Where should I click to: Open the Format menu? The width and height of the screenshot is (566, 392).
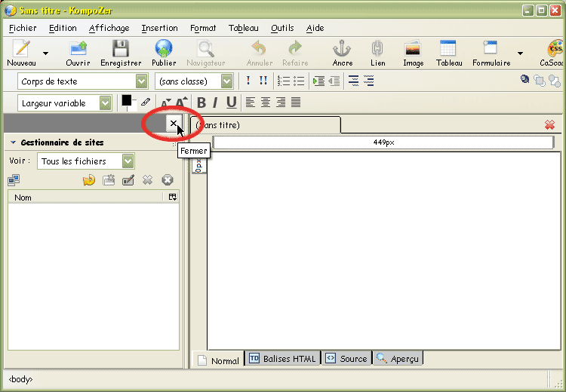203,28
